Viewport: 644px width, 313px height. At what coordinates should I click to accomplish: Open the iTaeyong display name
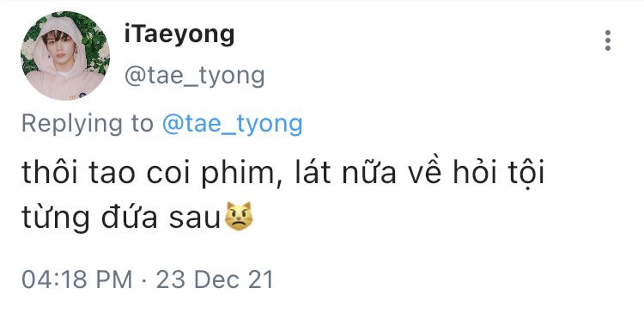(x=179, y=34)
